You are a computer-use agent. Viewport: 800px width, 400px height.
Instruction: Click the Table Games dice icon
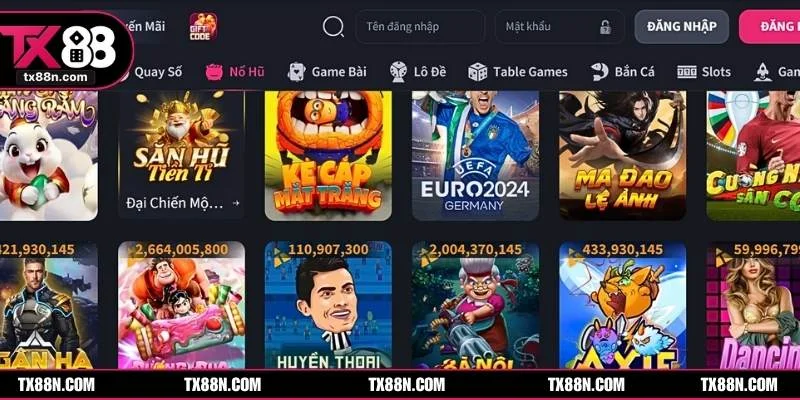point(478,72)
